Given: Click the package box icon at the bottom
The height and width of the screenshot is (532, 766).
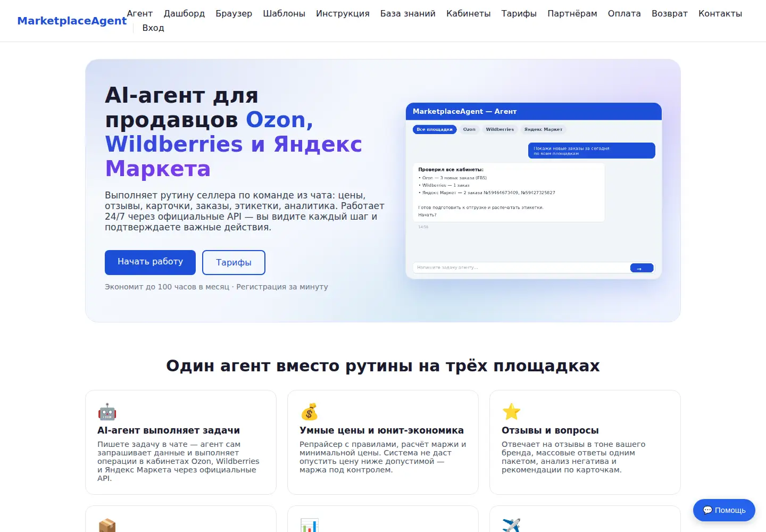Looking at the screenshot, I should (x=107, y=526).
